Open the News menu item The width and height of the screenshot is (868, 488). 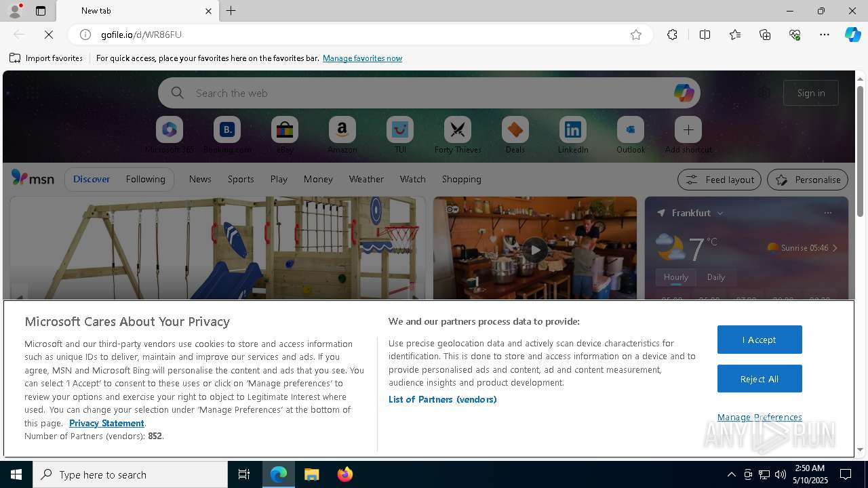(x=200, y=179)
